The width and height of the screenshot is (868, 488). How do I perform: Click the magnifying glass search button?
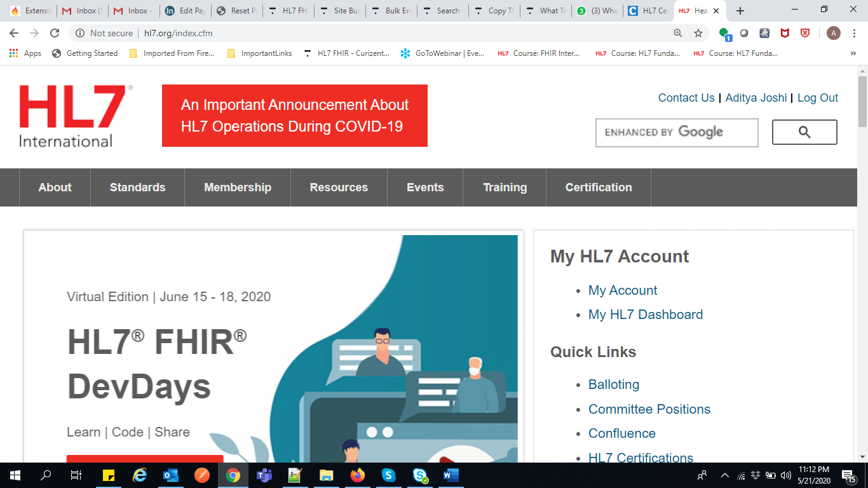804,132
